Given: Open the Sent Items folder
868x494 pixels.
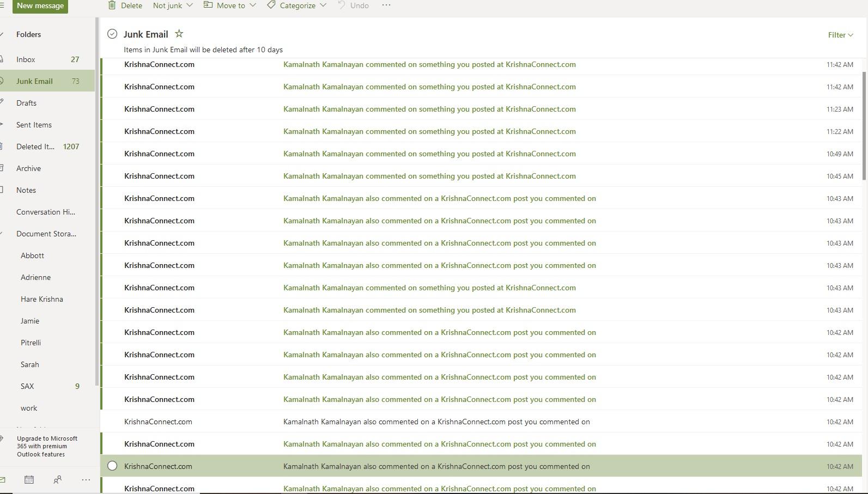Looking at the screenshot, I should coord(47,125).
